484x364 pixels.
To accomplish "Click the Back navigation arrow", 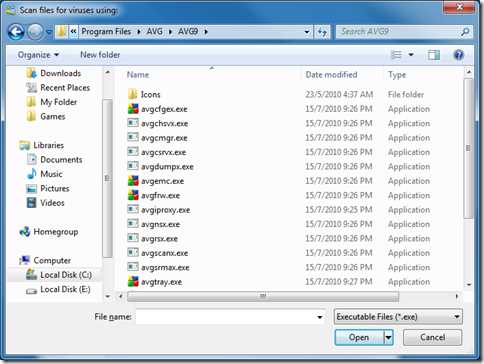I will click(x=16, y=32).
